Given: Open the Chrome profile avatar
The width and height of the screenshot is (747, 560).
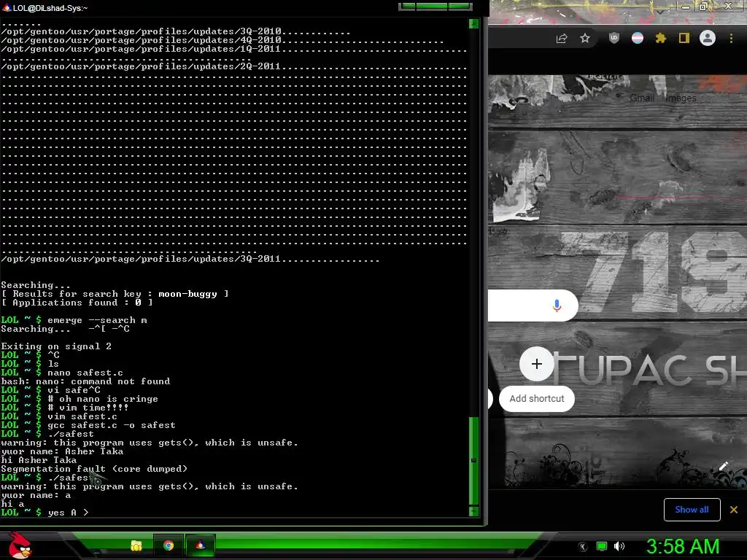Looking at the screenshot, I should click(x=708, y=38).
